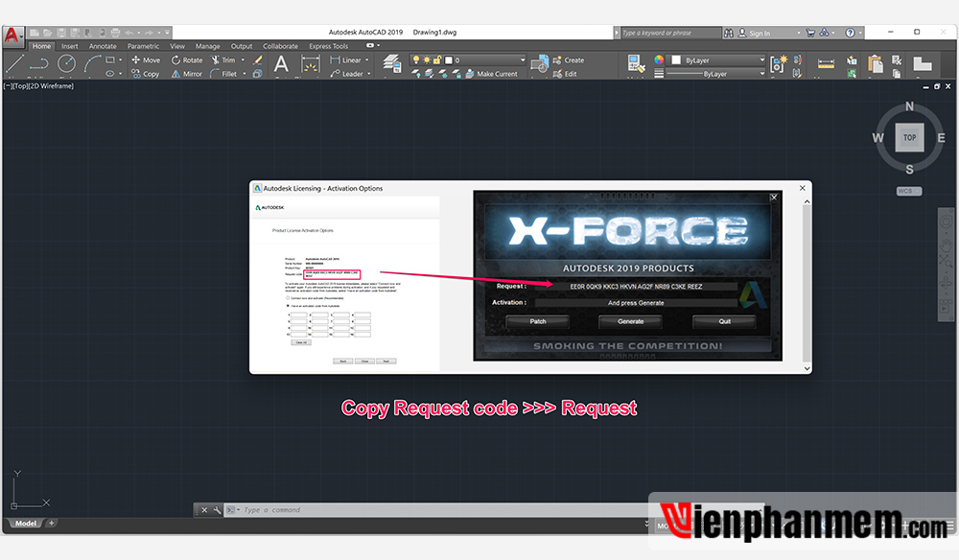Click the Paste clipboard icon
Image resolution: width=959 pixels, height=560 pixels.
pos(876,63)
